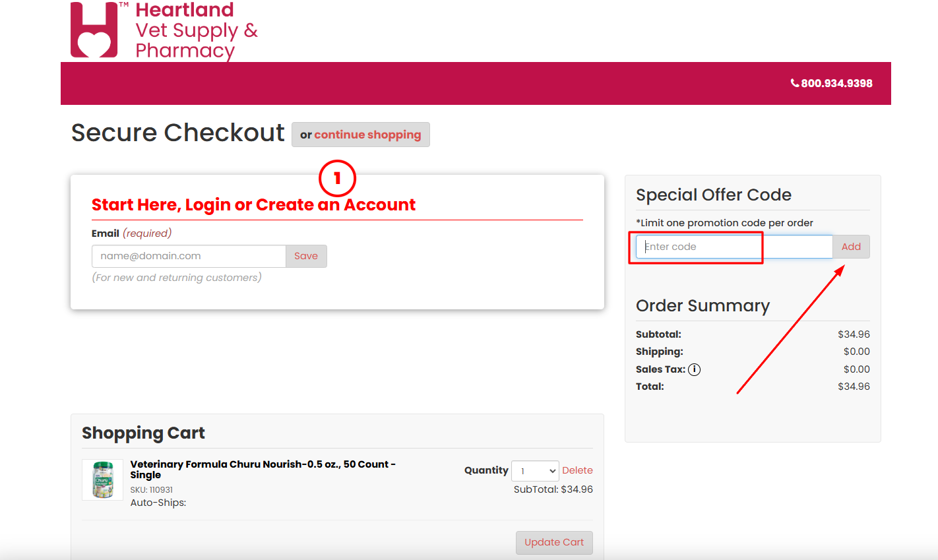Viewport: 938px width, 560px height.
Task: Click inside the email address input field
Action: (189, 256)
